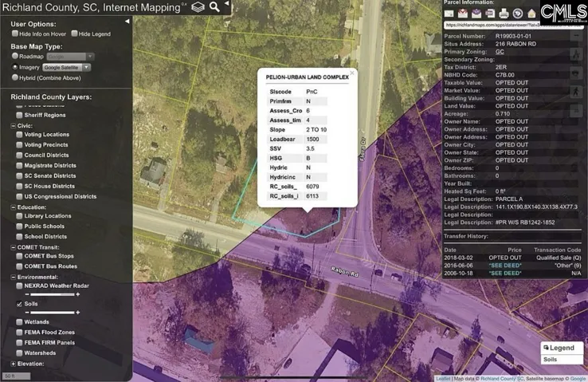Open the 2016-06-06 SEE DEED link
The height and width of the screenshot is (382, 588).
(505, 266)
